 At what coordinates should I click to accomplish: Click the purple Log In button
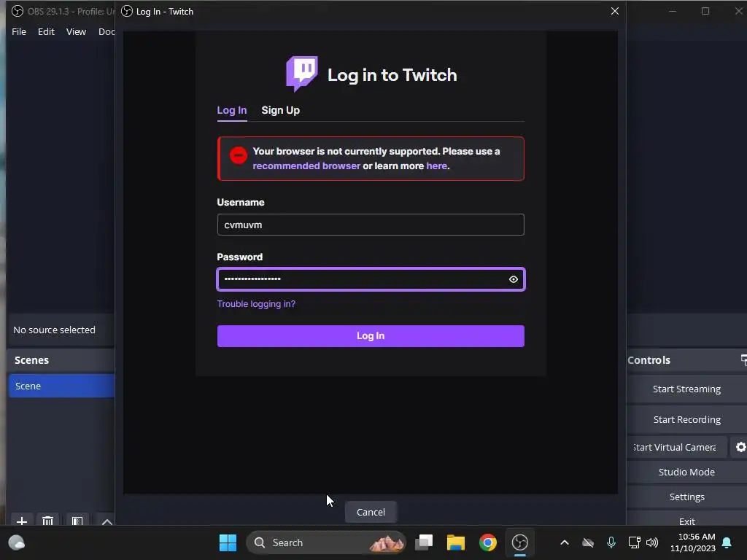click(371, 335)
